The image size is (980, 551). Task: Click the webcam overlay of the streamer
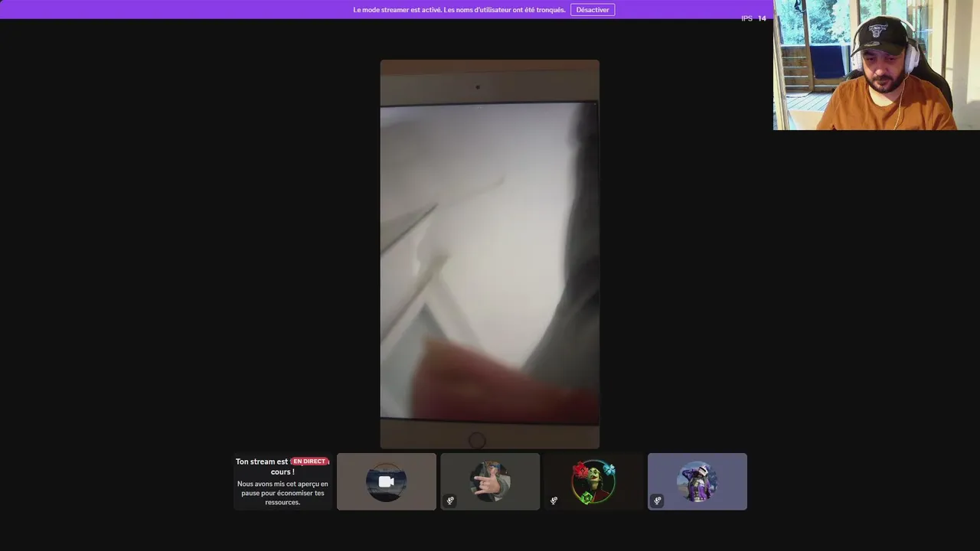point(877,65)
